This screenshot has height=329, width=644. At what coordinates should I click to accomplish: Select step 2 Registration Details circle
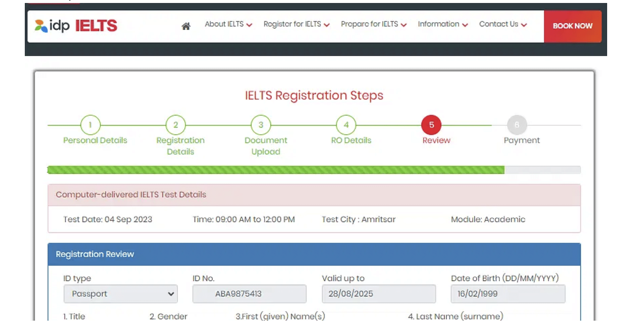point(175,125)
